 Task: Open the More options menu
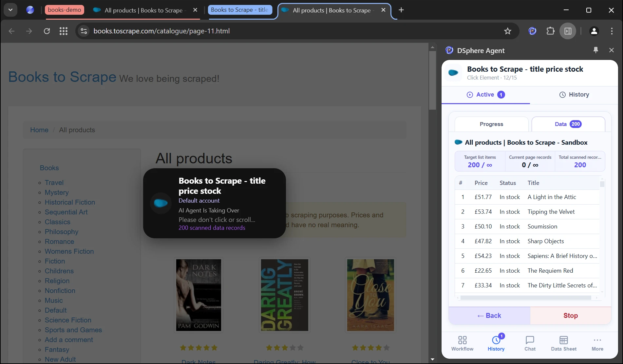(597, 343)
